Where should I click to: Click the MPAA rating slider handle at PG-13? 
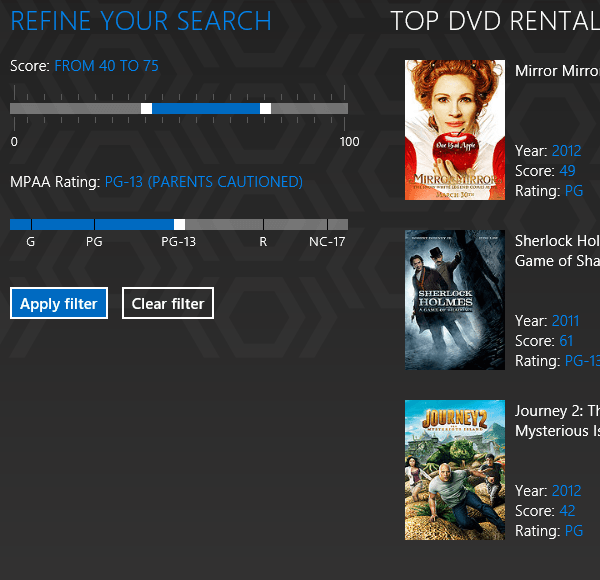[x=179, y=225]
